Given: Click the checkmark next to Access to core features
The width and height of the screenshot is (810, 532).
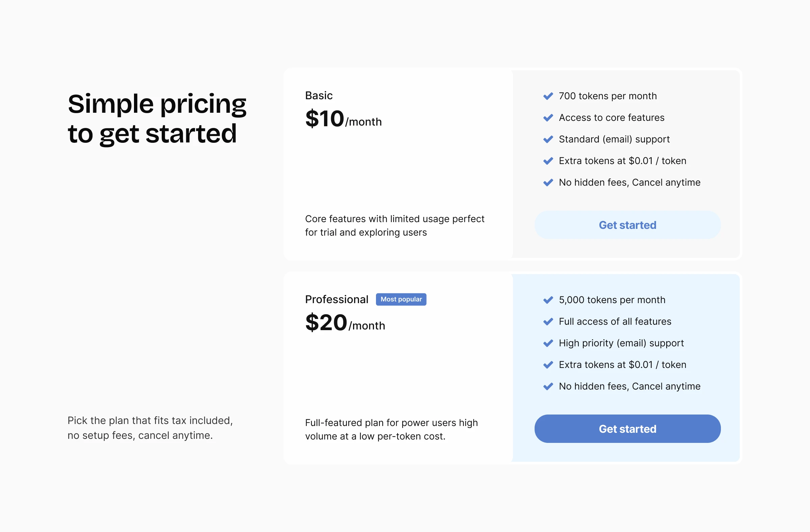Looking at the screenshot, I should [548, 117].
